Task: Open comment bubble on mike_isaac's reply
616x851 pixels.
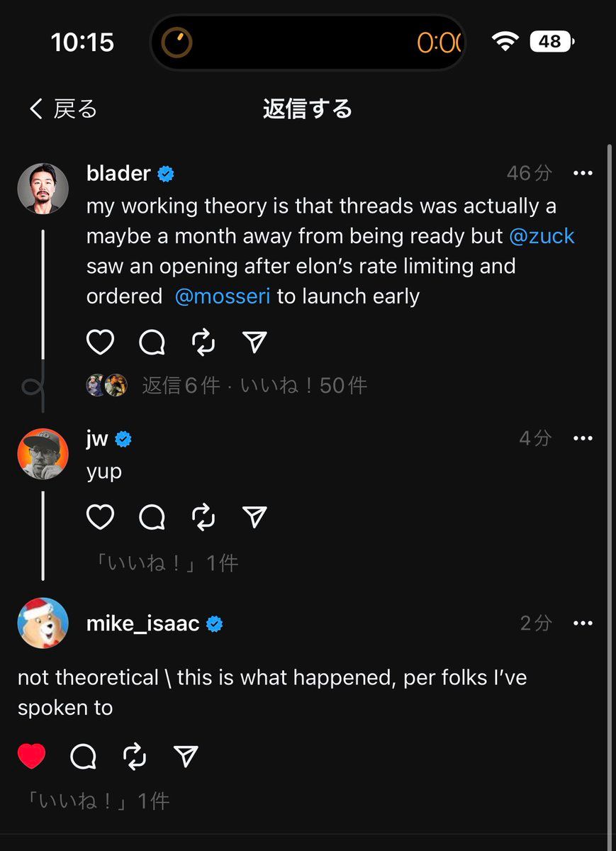Action: pos(84,757)
